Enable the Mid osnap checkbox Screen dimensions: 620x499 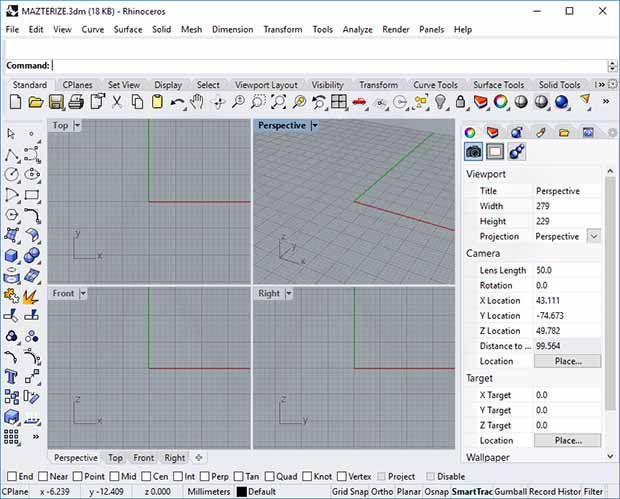pyautogui.click(x=114, y=476)
